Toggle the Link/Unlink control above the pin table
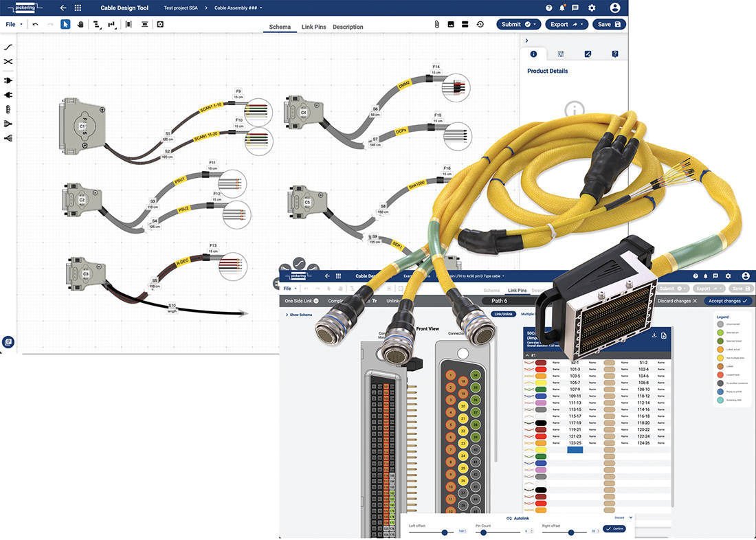Viewport: 756px width, 540px height. tap(504, 313)
